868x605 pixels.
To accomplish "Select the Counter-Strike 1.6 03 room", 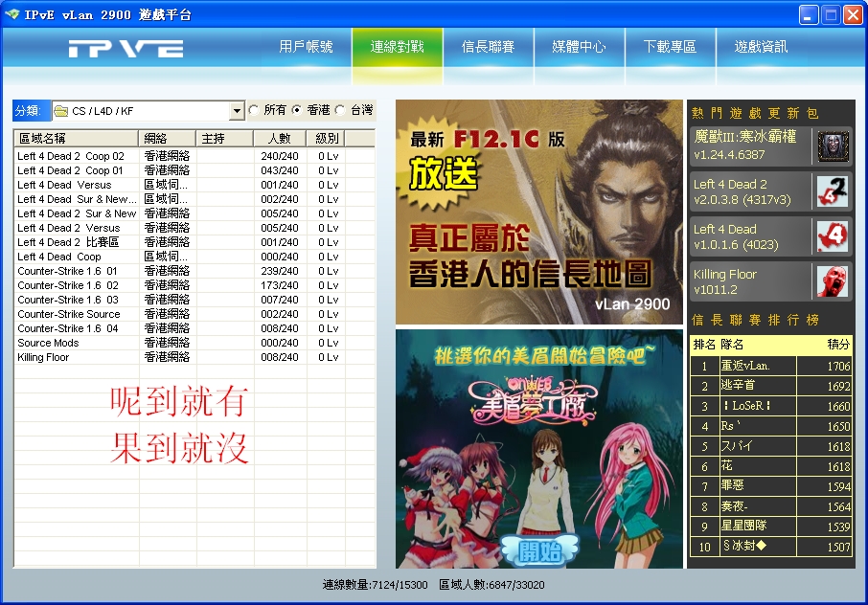I will click(x=194, y=301).
